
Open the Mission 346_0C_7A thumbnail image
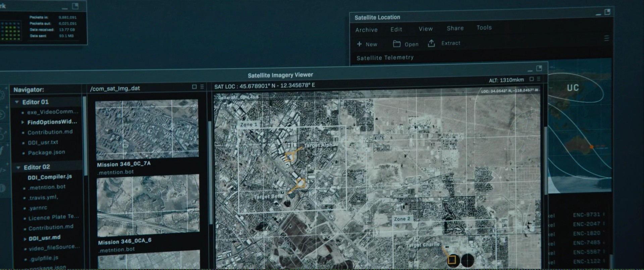click(x=147, y=129)
